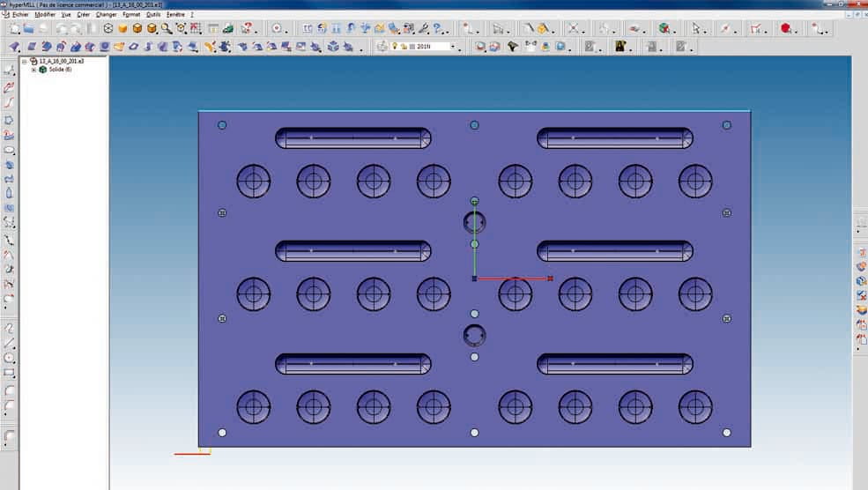This screenshot has width=868, height=490.
Task: Click the blue stacked boxes icon
Action: (x=333, y=47)
